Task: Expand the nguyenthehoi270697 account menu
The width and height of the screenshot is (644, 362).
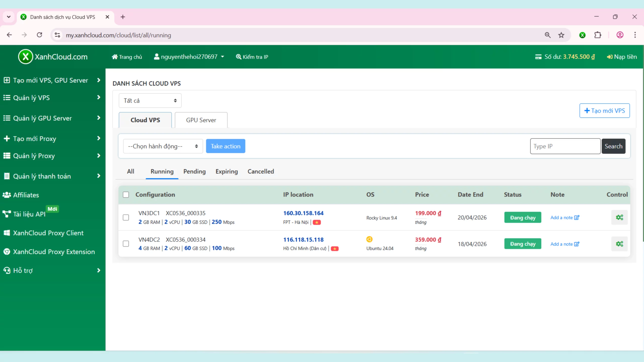Action: click(189, 57)
